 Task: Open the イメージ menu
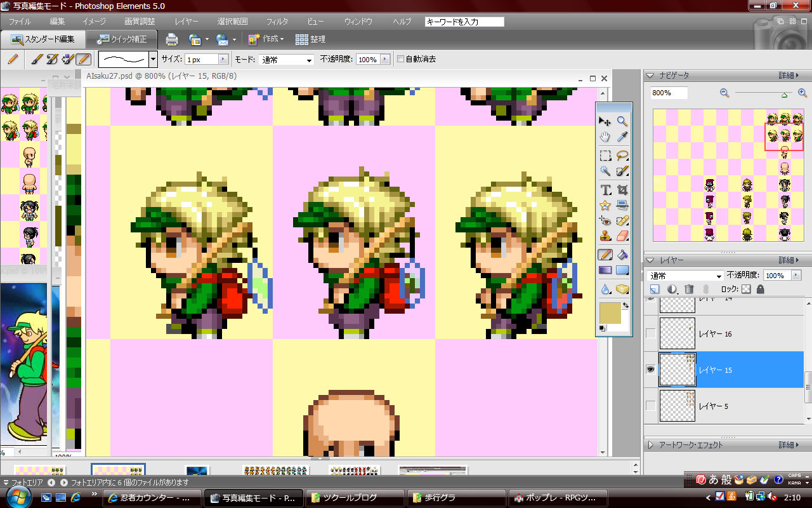tap(94, 22)
